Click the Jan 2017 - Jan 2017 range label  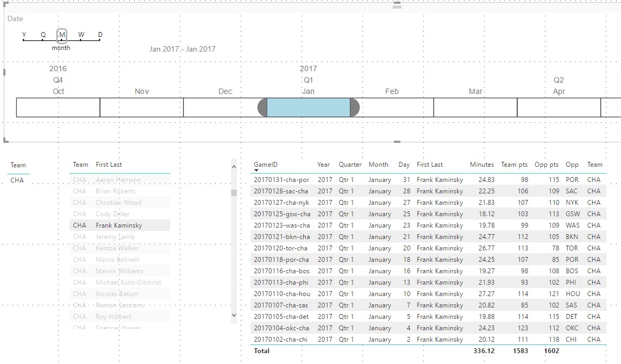[x=182, y=49]
